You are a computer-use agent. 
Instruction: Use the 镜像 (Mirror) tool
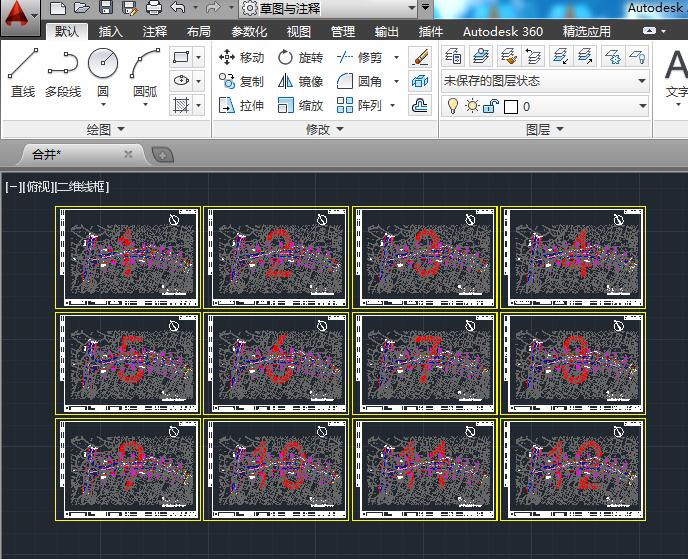pyautogui.click(x=299, y=82)
